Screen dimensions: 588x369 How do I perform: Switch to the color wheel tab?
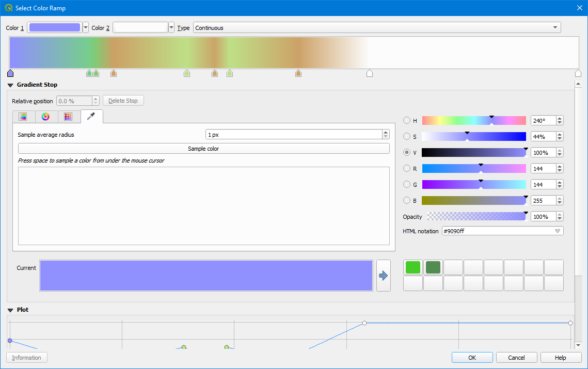(x=46, y=117)
